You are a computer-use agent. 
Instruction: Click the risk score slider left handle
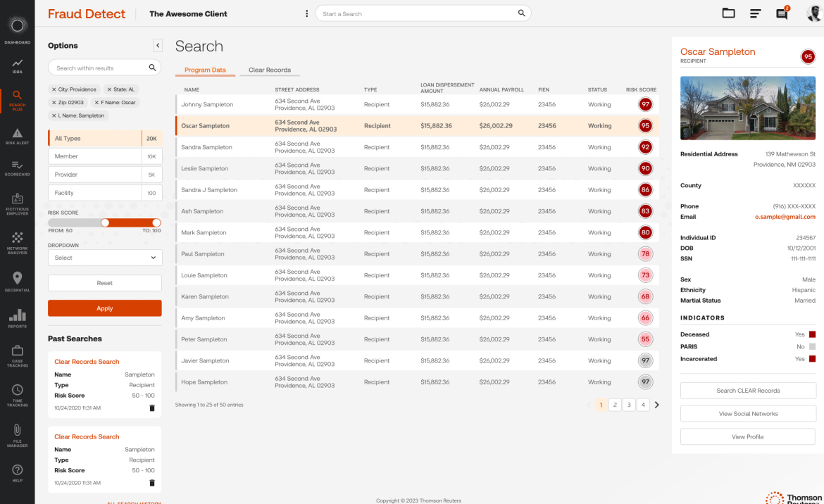pos(105,222)
